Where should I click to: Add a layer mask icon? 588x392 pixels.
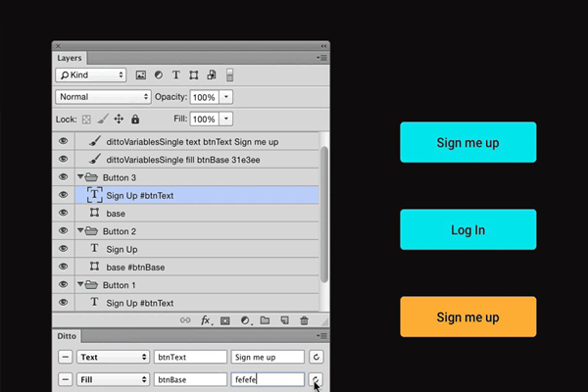[225, 320]
